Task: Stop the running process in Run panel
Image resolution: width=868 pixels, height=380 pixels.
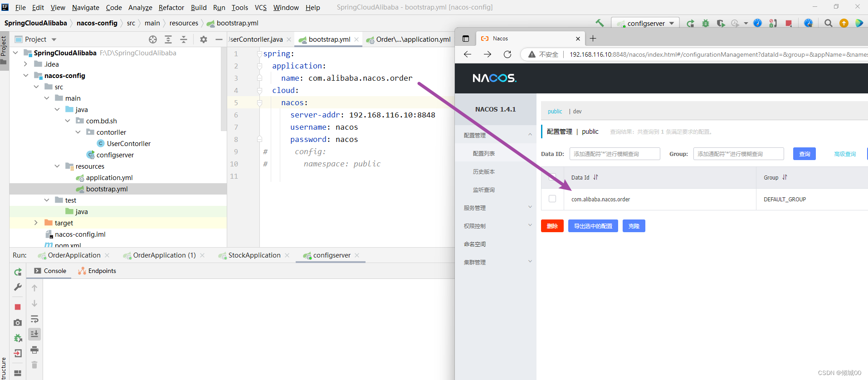Action: click(x=18, y=307)
